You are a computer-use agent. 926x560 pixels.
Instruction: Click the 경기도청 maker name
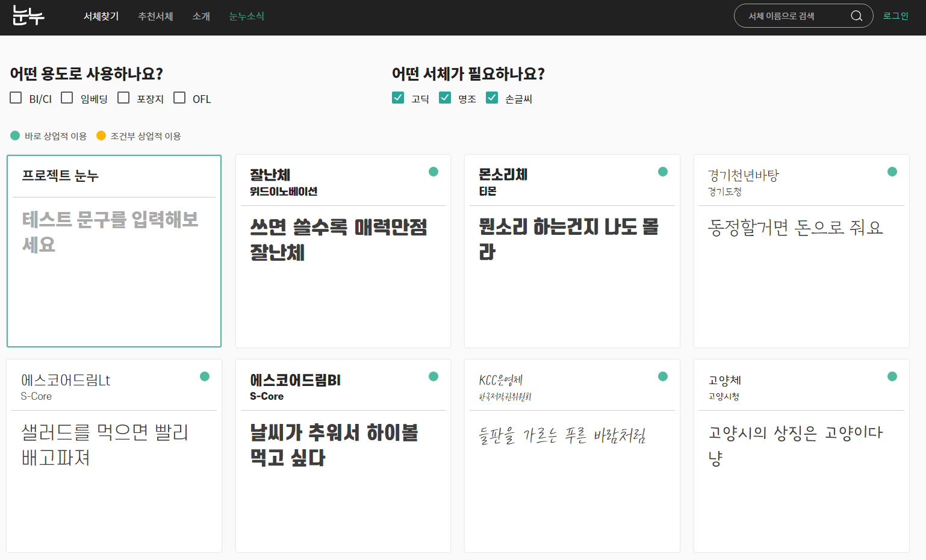click(x=725, y=191)
